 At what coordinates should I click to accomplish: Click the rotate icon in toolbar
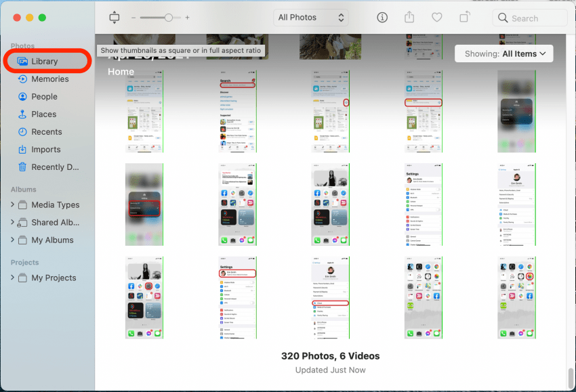point(464,17)
